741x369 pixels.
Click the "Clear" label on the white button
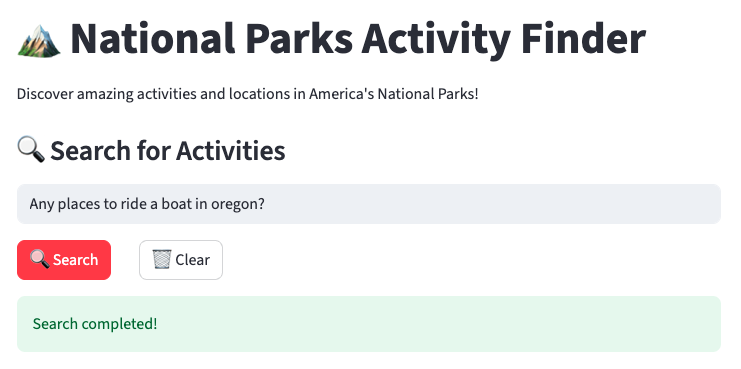coord(192,260)
